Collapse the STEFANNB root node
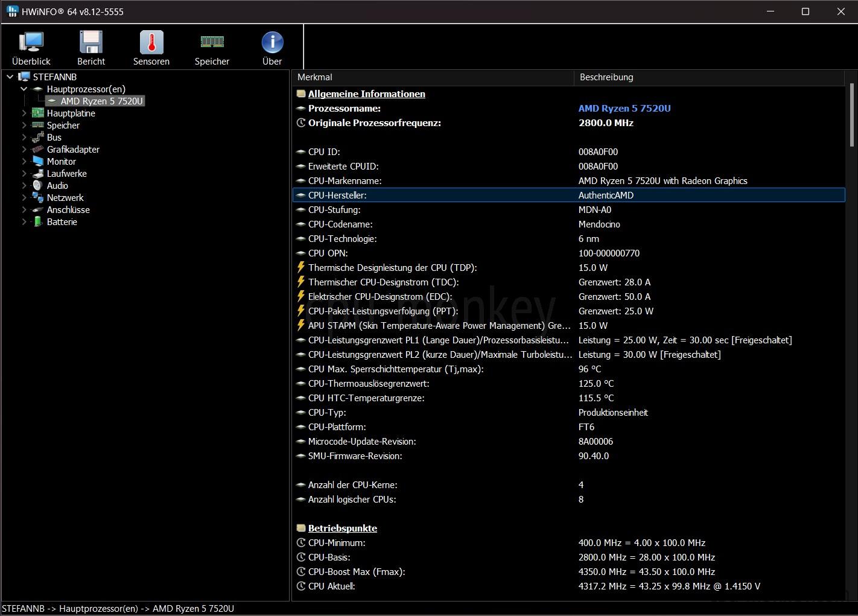 pyautogui.click(x=10, y=77)
